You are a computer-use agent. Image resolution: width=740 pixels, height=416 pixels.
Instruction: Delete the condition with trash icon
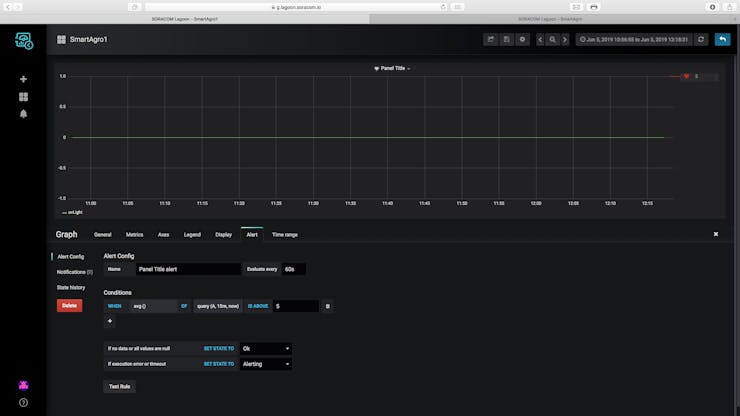328,306
